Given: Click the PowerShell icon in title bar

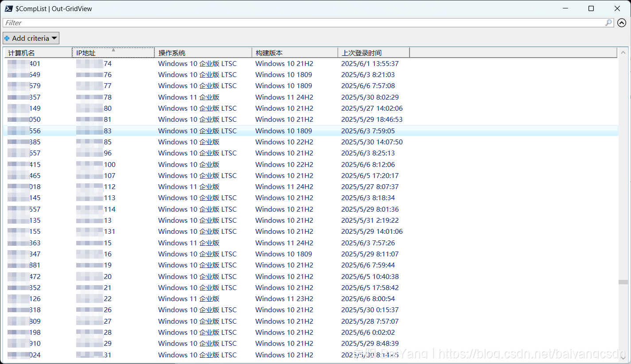Looking at the screenshot, I should pyautogui.click(x=8, y=8).
